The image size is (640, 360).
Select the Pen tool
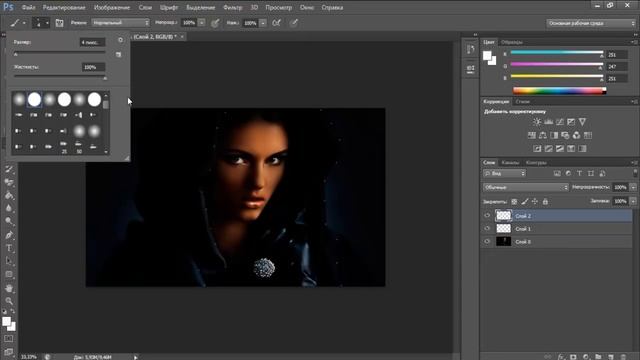click(9, 235)
